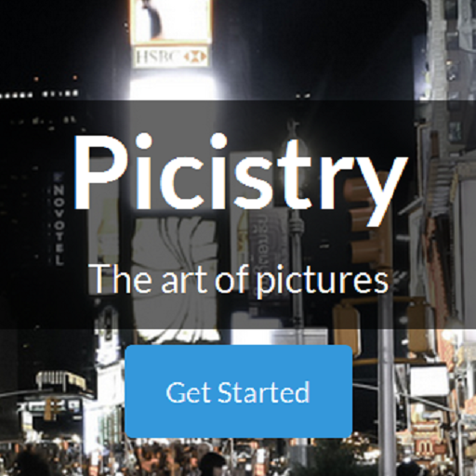Click the orange traffic light beside Picistry

click(x=367, y=217)
